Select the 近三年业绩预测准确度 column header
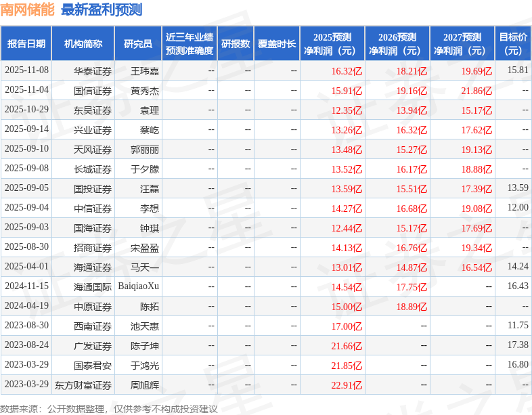The width and height of the screenshot is (532, 415). click(x=190, y=44)
